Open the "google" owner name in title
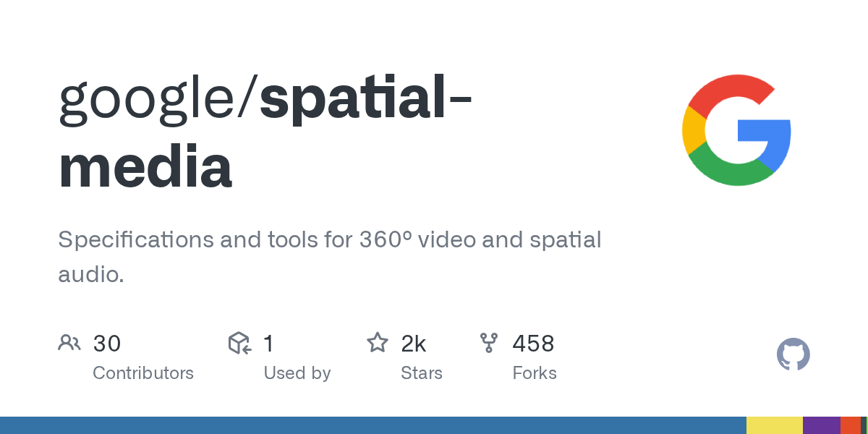This screenshot has height=434, width=868. tap(153, 101)
